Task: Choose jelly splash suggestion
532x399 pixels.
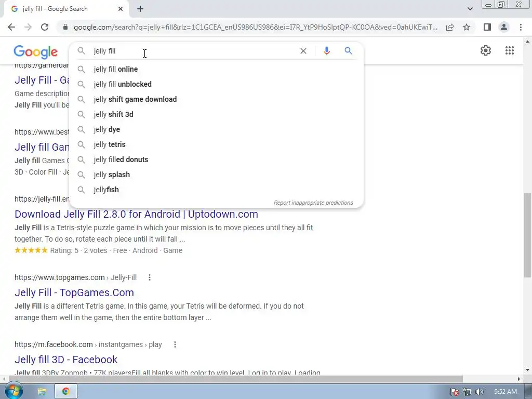Action: click(x=216, y=175)
